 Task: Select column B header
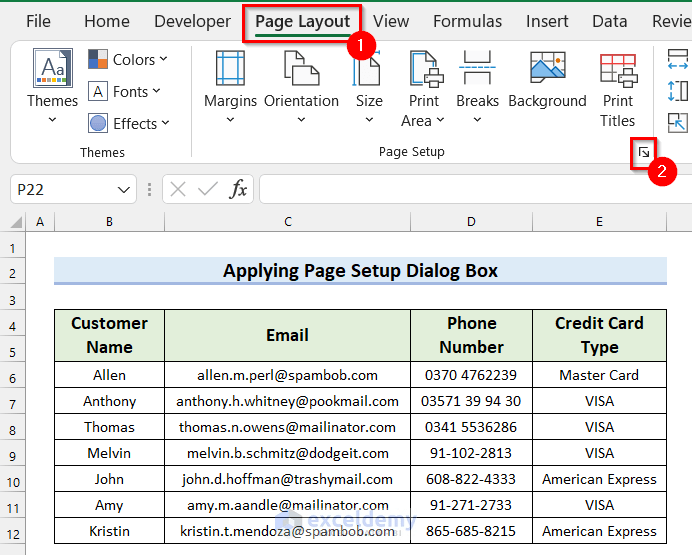[109, 222]
